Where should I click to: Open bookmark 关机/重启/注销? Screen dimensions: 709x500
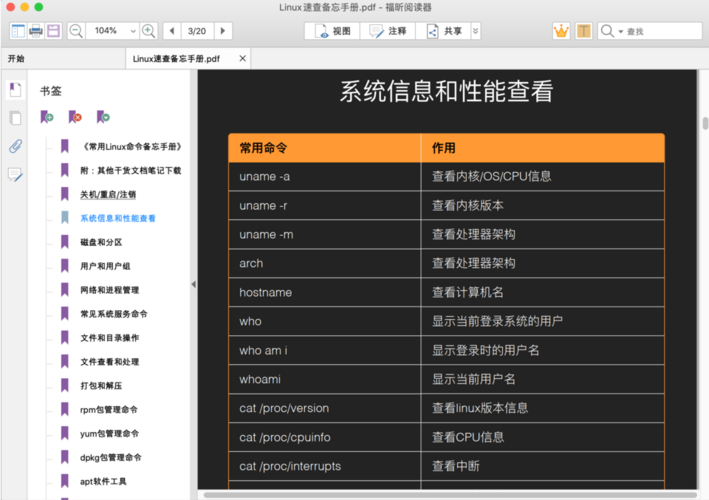point(108,194)
